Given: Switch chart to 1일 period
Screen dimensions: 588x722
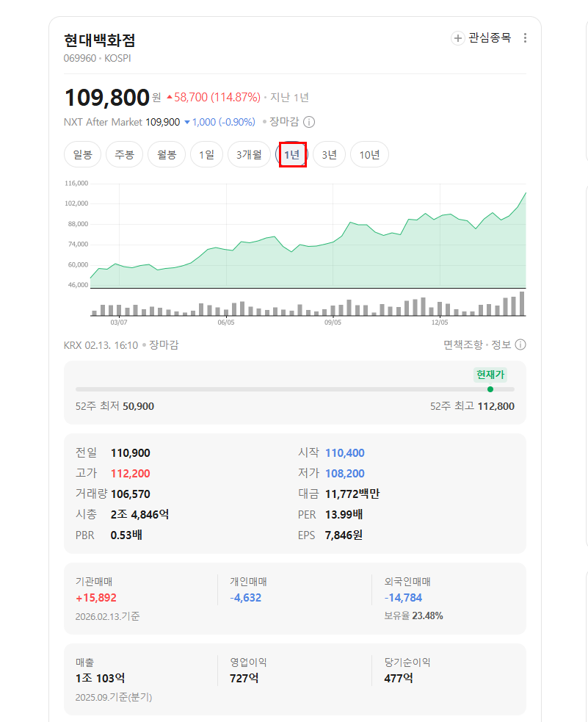Looking at the screenshot, I should tap(206, 154).
